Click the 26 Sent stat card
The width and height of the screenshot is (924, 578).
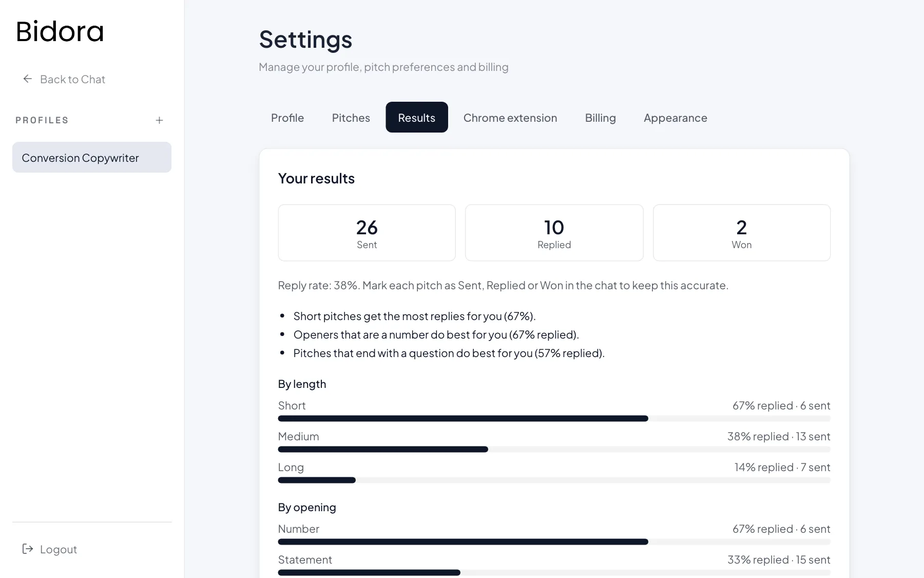coord(367,233)
